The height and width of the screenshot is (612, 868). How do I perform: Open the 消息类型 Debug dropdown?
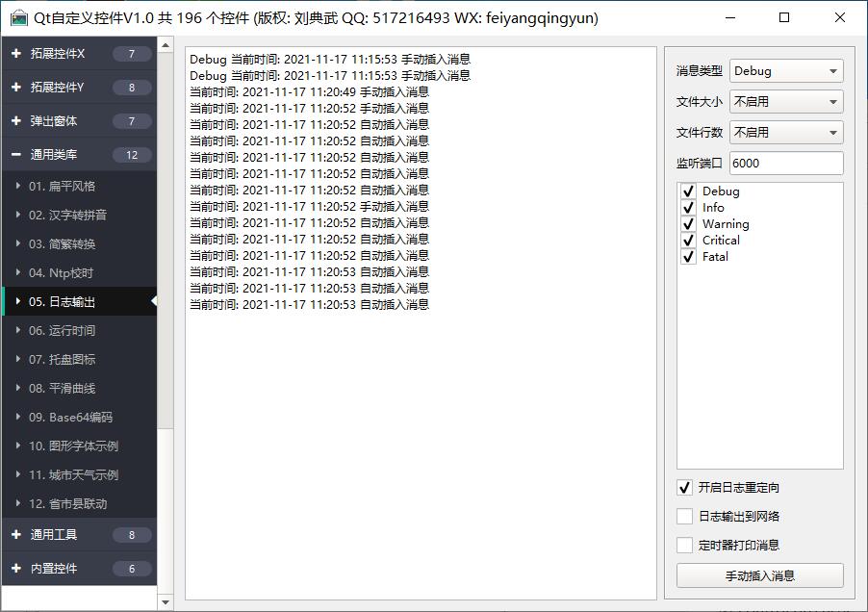pos(786,71)
